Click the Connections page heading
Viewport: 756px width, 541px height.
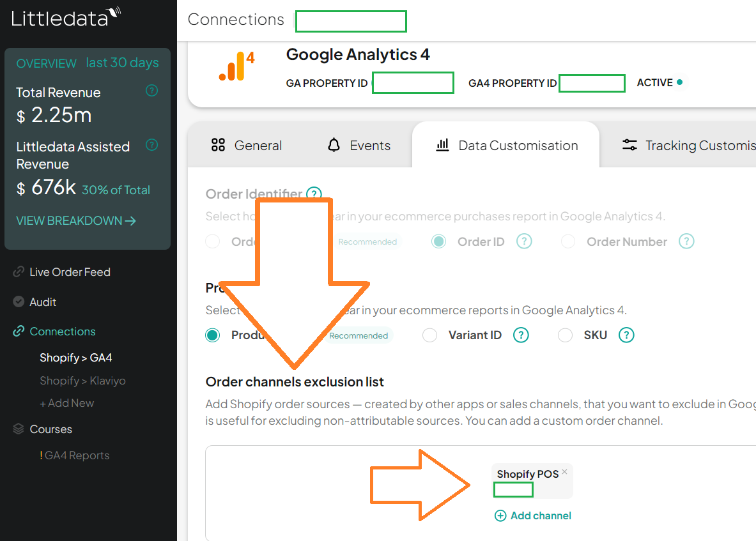coord(236,19)
